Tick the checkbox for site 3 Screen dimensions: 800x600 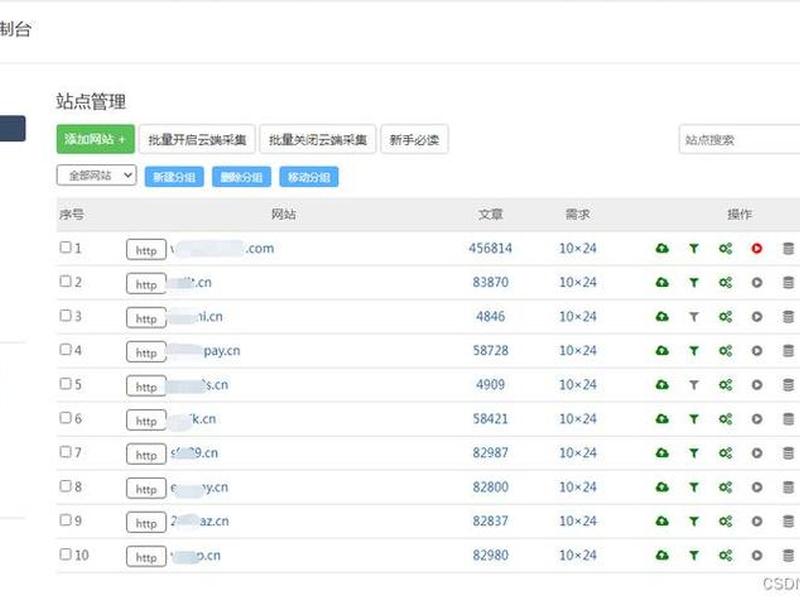tap(65, 315)
